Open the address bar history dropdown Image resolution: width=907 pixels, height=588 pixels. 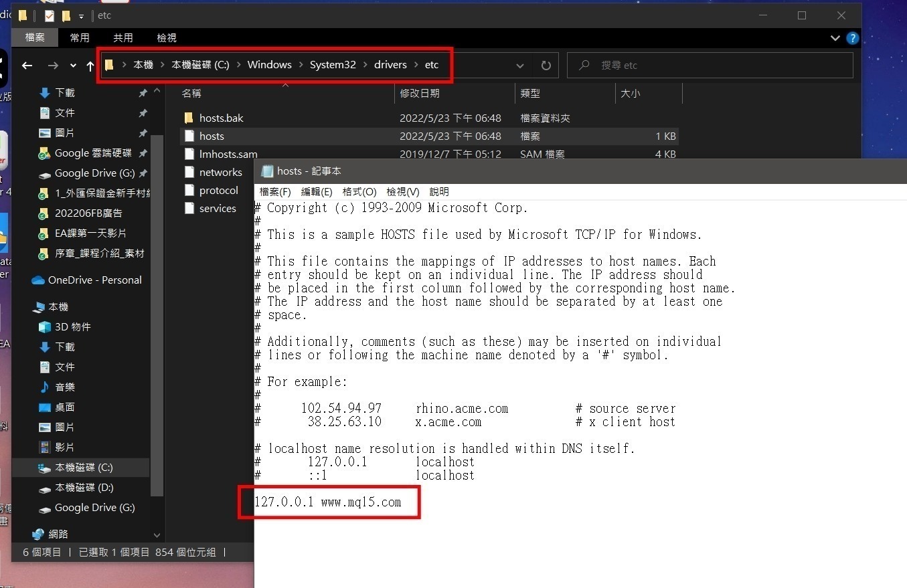(520, 66)
